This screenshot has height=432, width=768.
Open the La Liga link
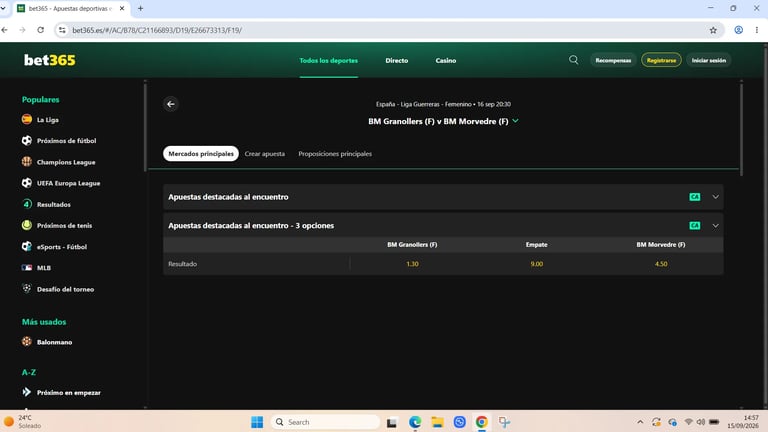click(x=48, y=120)
